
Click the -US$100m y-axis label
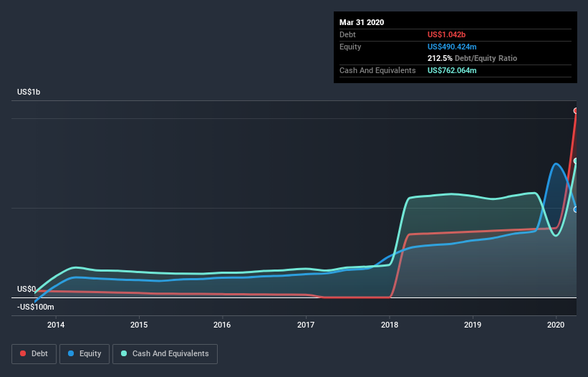pyautogui.click(x=35, y=307)
